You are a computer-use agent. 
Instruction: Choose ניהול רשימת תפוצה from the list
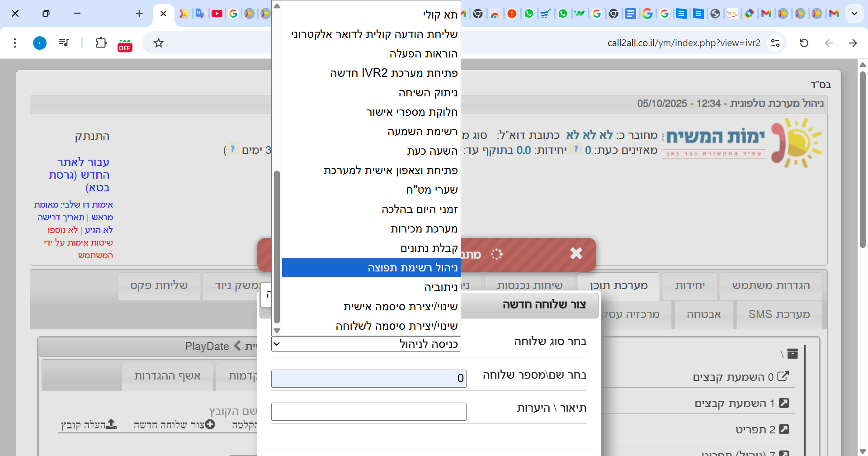pyautogui.click(x=371, y=268)
